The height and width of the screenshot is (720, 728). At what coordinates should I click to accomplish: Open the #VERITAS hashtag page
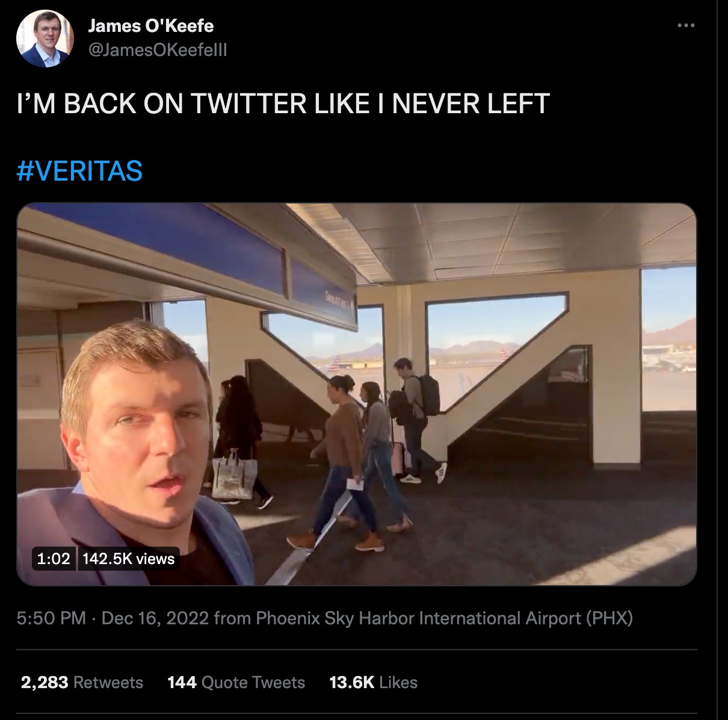point(78,170)
